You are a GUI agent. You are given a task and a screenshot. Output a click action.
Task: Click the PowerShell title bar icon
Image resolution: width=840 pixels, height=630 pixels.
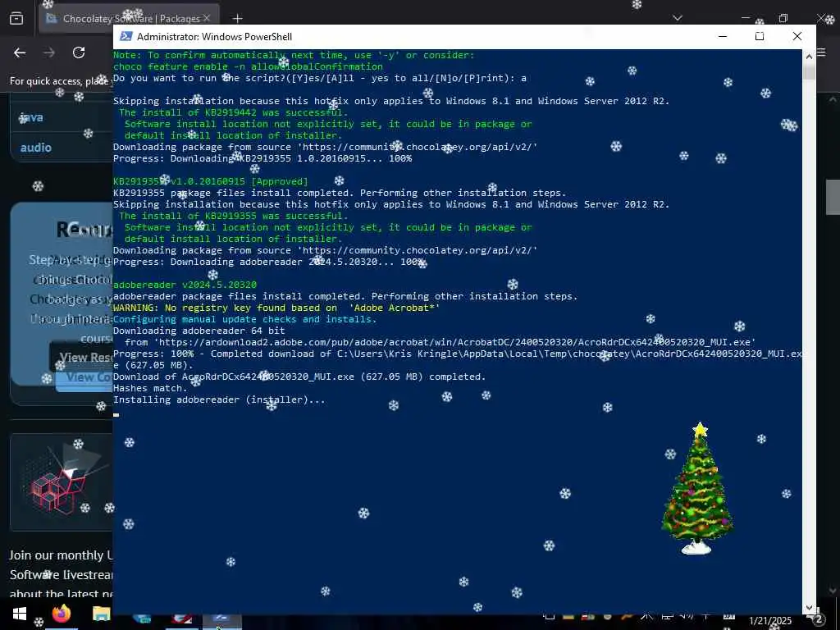coord(126,36)
